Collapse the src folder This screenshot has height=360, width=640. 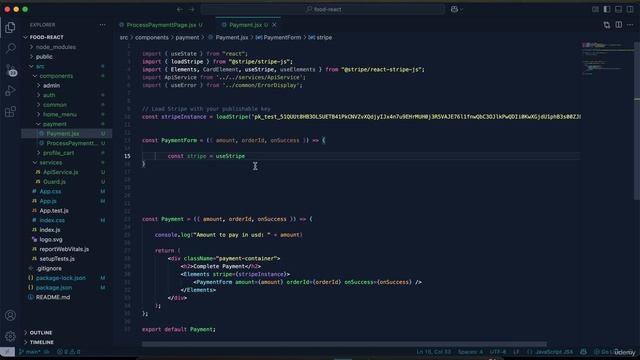(x=40, y=66)
